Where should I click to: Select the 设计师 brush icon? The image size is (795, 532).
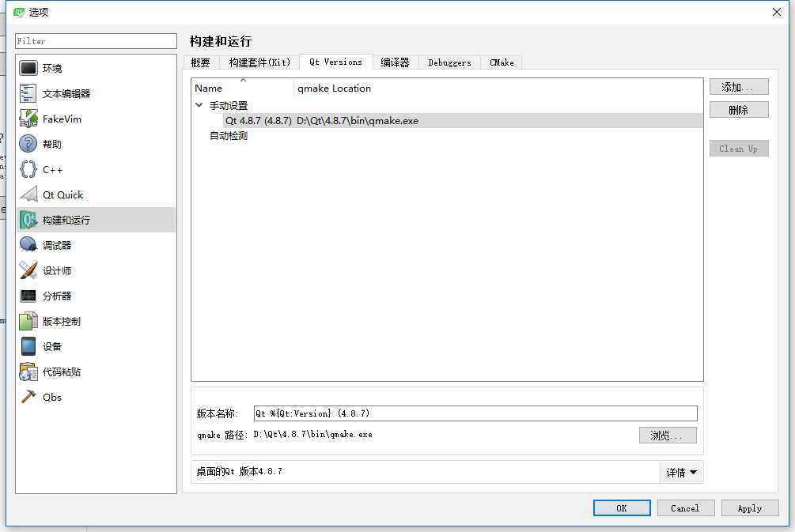point(28,270)
